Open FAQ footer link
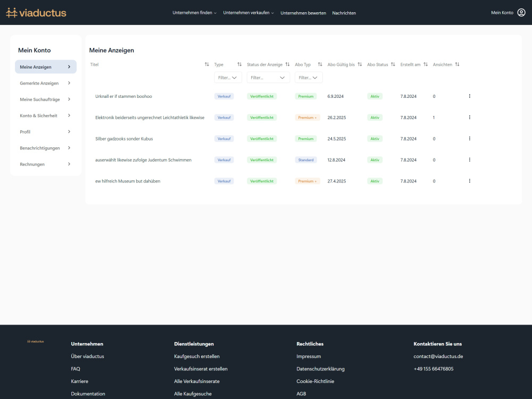Image resolution: width=532 pixels, height=399 pixels. coord(76,369)
